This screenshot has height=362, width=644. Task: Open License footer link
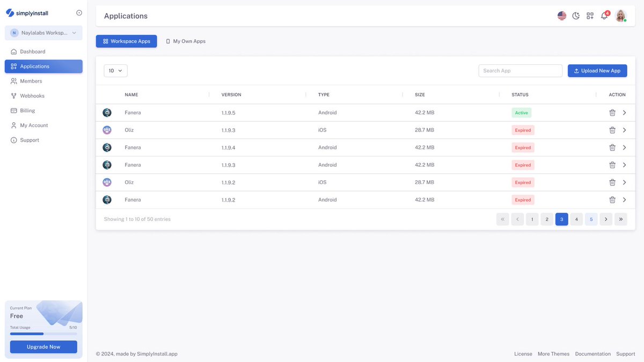(x=523, y=354)
